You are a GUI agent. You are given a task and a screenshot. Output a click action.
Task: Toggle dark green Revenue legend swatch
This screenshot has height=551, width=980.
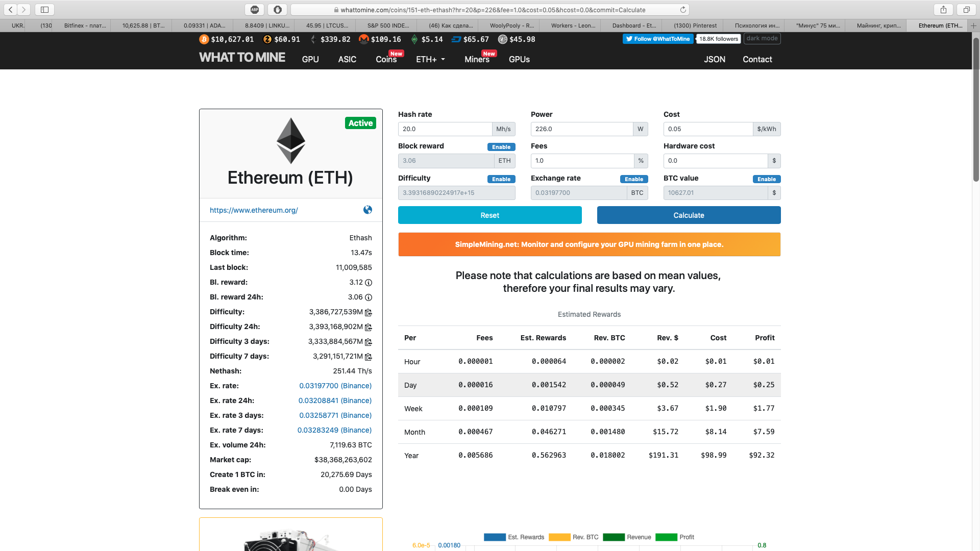[614, 537]
